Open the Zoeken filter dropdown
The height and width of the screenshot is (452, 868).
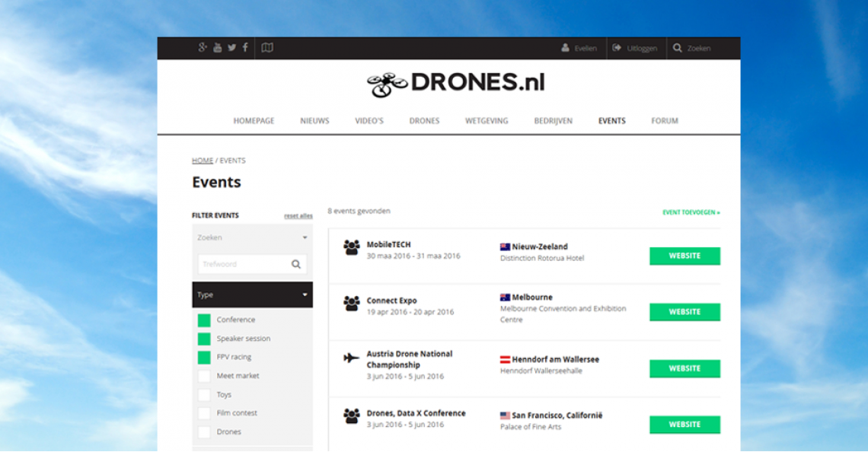[251, 237]
